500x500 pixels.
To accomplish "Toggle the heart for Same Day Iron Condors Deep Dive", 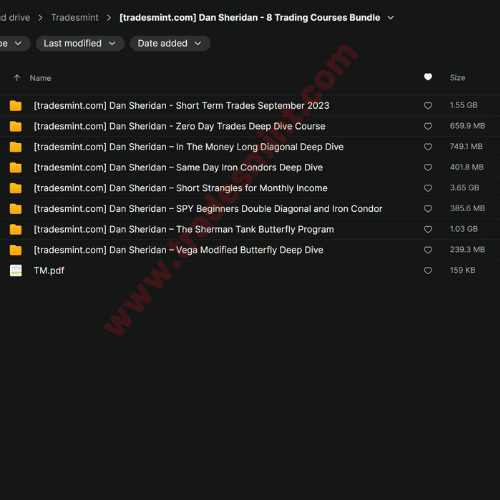I will (428, 167).
